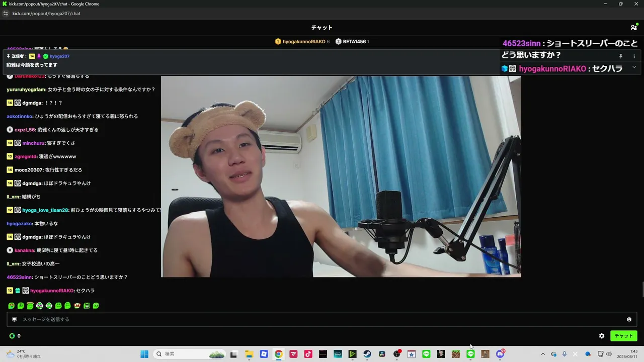Click pinned text 豹雅は今顔を洗ってます
The image size is (644, 362).
(x=32, y=65)
